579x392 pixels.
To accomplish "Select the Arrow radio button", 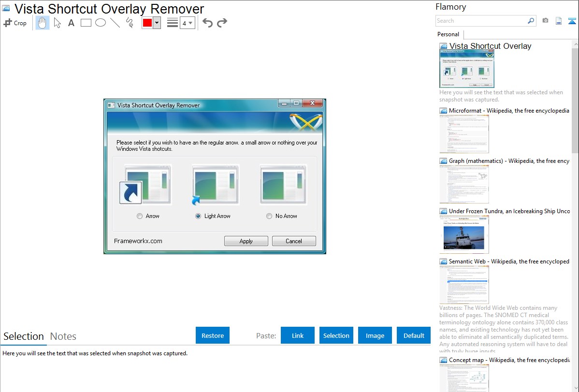I will pos(140,216).
